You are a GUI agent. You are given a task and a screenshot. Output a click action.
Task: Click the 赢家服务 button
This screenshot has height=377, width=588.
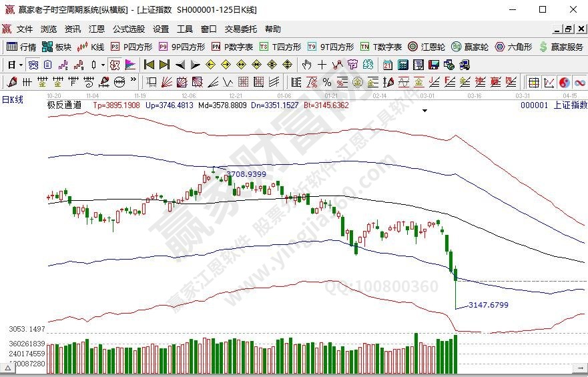point(561,47)
